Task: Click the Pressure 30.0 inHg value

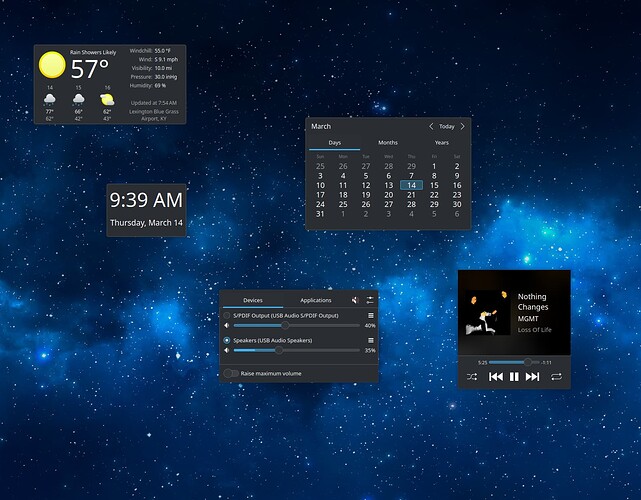Action: tap(166, 77)
